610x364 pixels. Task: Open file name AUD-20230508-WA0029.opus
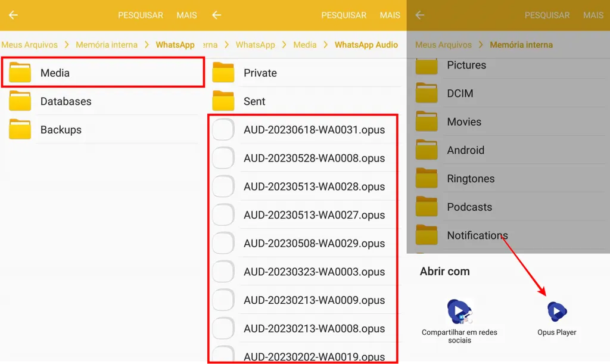coord(315,243)
